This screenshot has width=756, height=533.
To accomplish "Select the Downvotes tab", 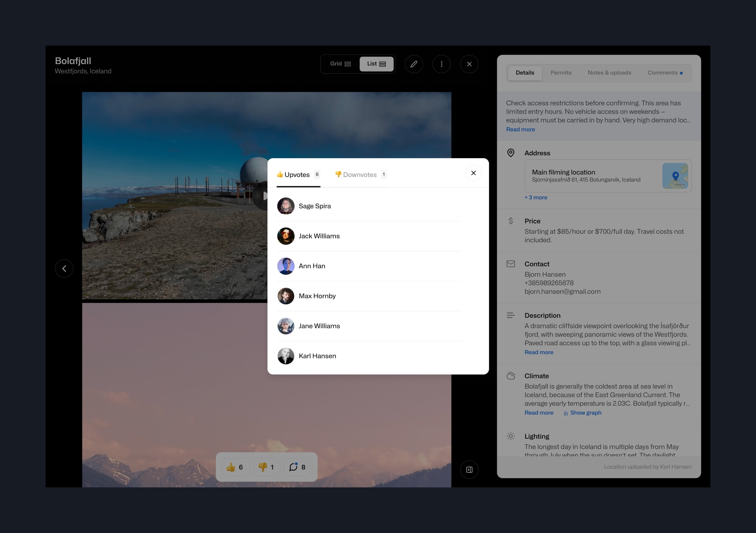I will tap(361, 175).
